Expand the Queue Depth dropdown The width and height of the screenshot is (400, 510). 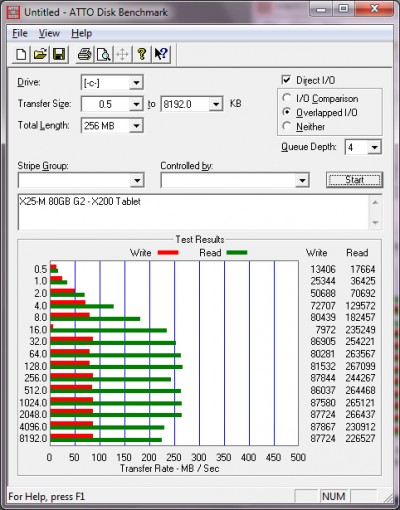coord(374,147)
